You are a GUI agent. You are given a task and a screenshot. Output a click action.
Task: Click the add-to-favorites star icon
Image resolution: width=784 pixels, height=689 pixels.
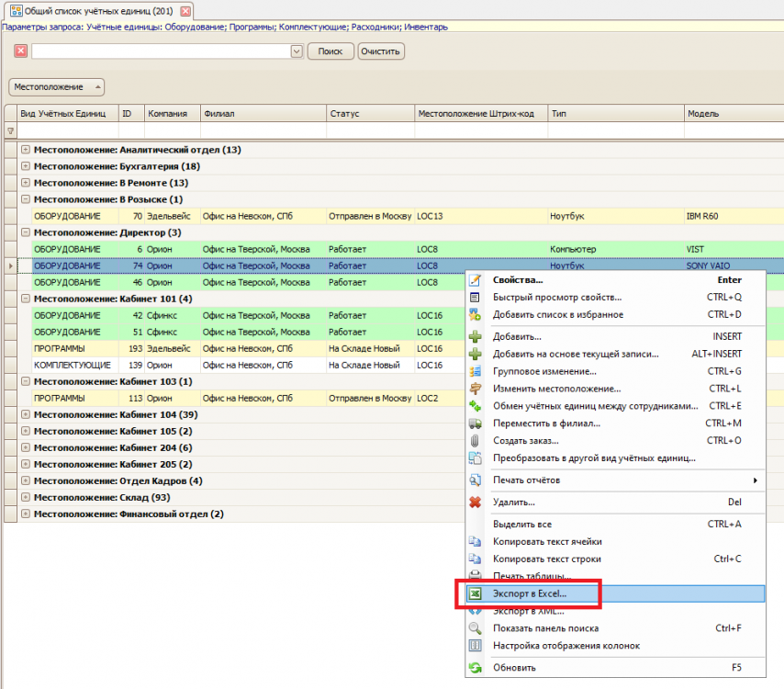[x=475, y=315]
